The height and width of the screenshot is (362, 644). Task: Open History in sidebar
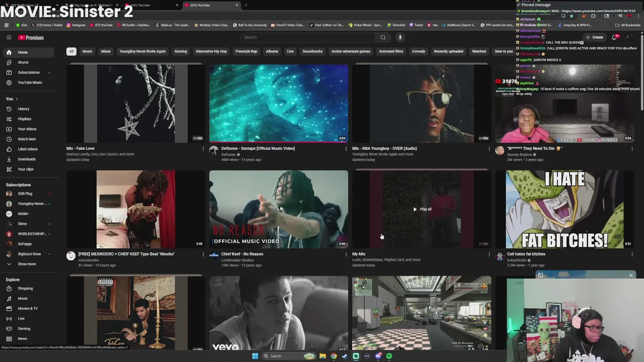tap(29, 109)
